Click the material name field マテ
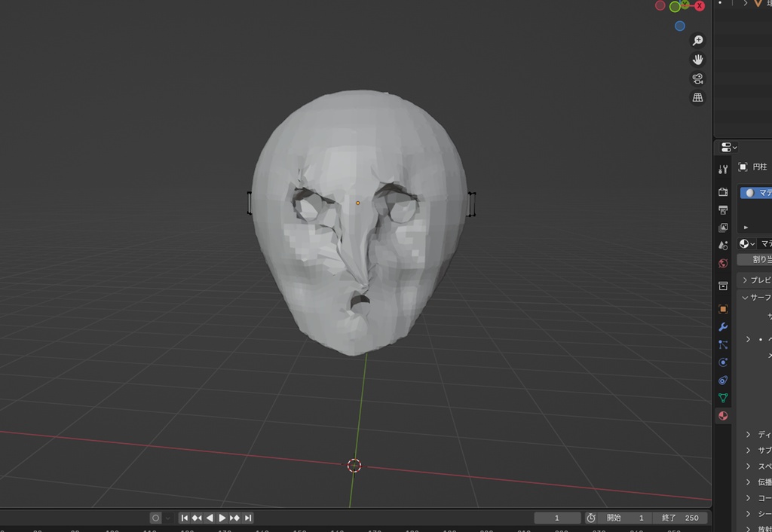Viewport: 772px width, 532px height. pos(764,243)
